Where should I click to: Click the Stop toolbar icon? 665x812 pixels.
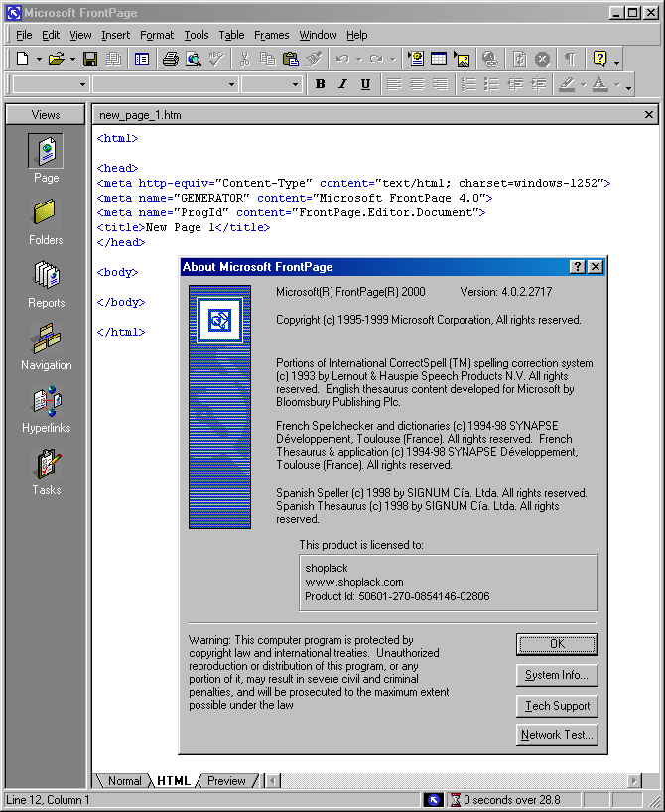(x=542, y=59)
